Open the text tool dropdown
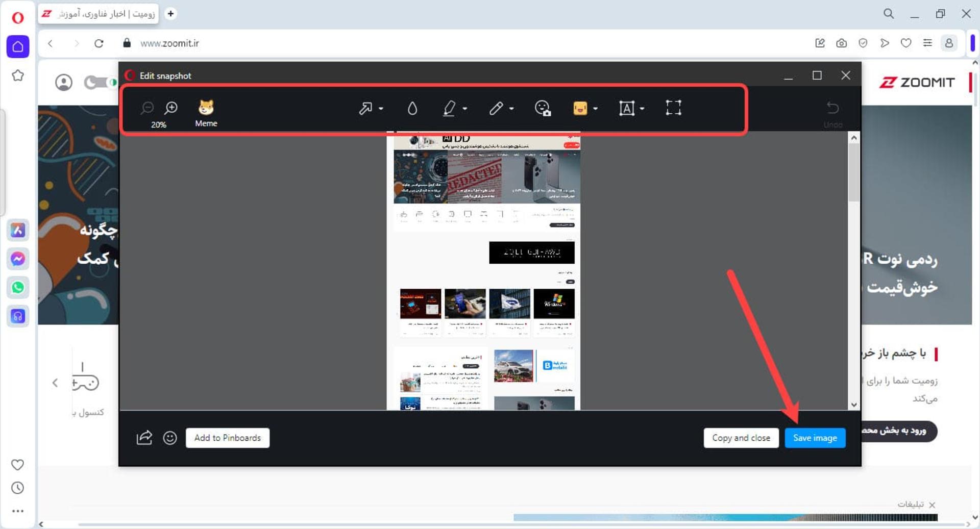This screenshot has height=529, width=980. [x=642, y=109]
